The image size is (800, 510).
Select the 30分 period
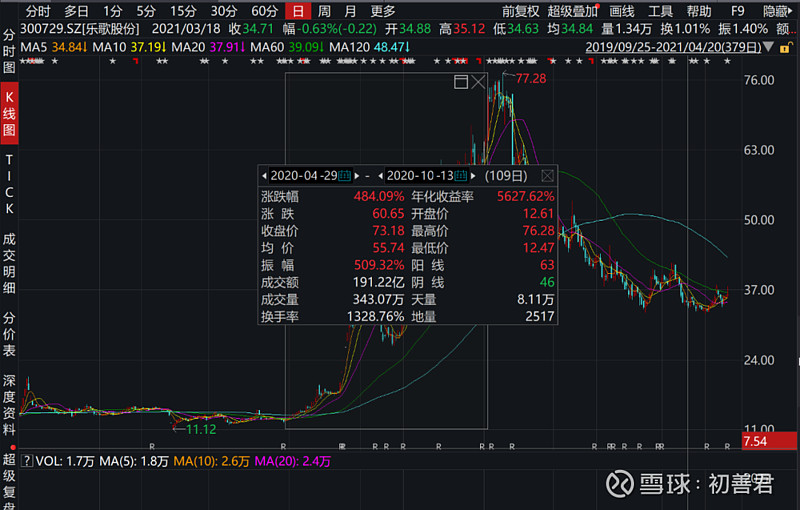(224, 11)
